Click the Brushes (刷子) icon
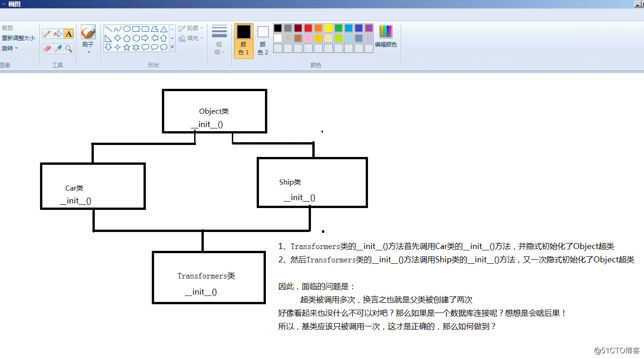This screenshot has width=644, height=359. coord(88,32)
